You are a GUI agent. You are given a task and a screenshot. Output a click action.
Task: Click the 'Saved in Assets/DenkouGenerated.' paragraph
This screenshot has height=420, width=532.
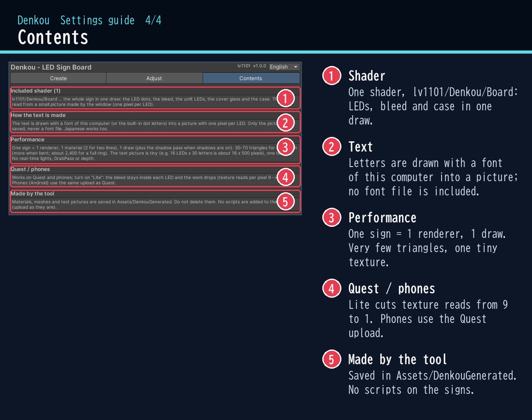click(x=433, y=383)
